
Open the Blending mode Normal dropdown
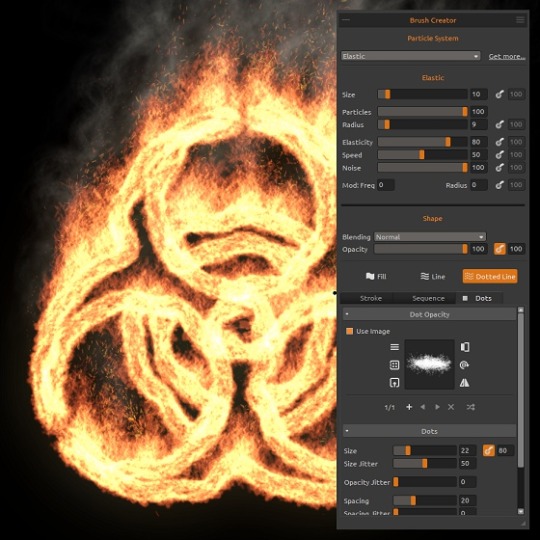[x=430, y=237]
